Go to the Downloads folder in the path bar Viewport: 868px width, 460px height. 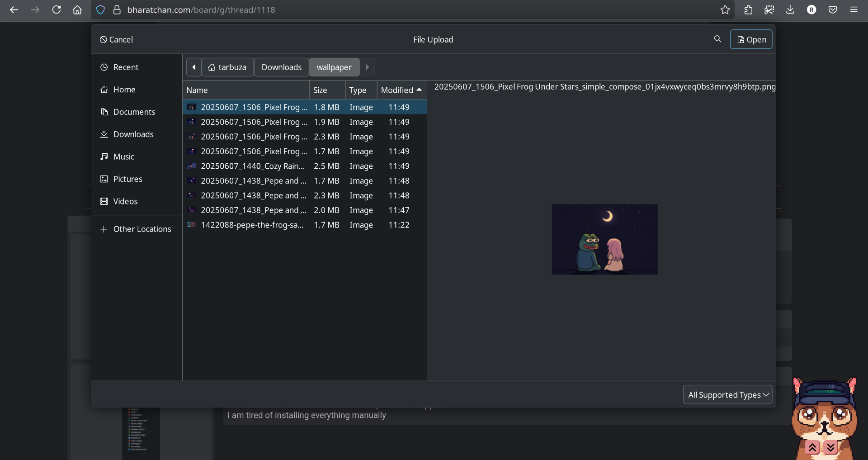(281, 67)
